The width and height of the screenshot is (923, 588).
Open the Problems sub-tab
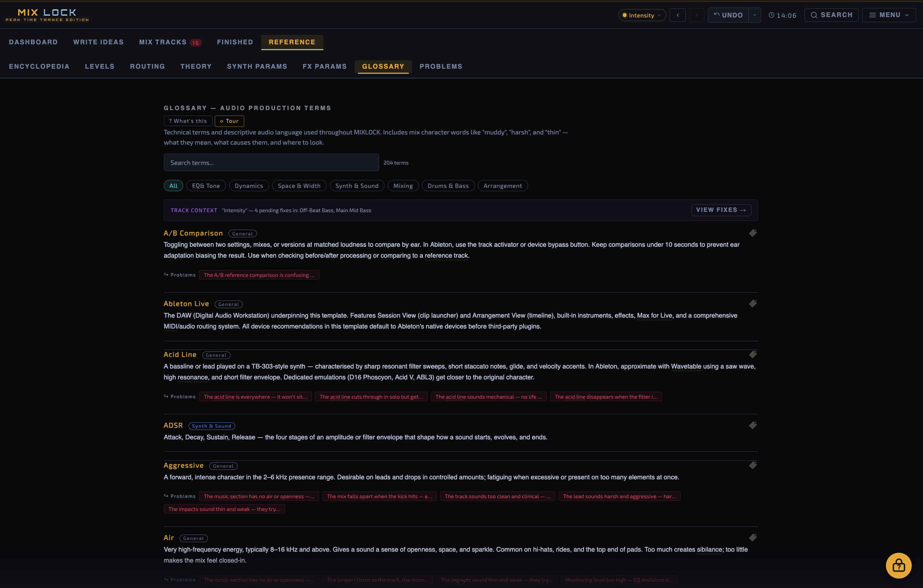pos(441,66)
